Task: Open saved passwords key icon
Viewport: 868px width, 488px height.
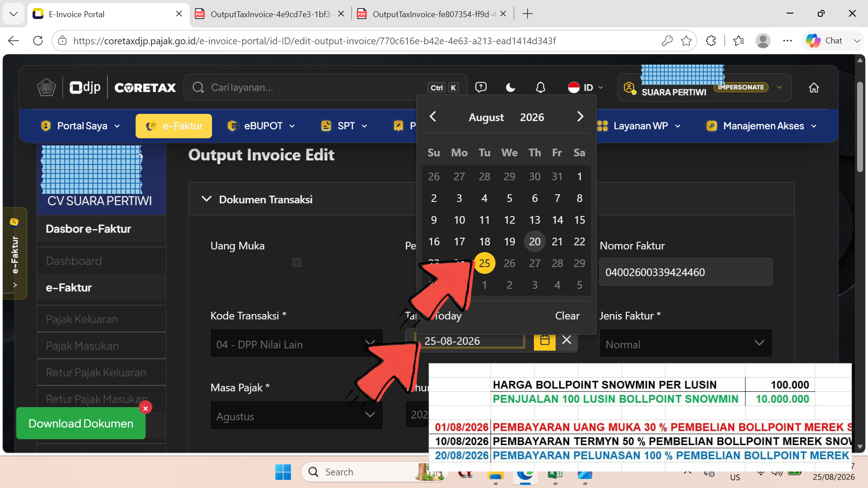Action: (x=667, y=41)
